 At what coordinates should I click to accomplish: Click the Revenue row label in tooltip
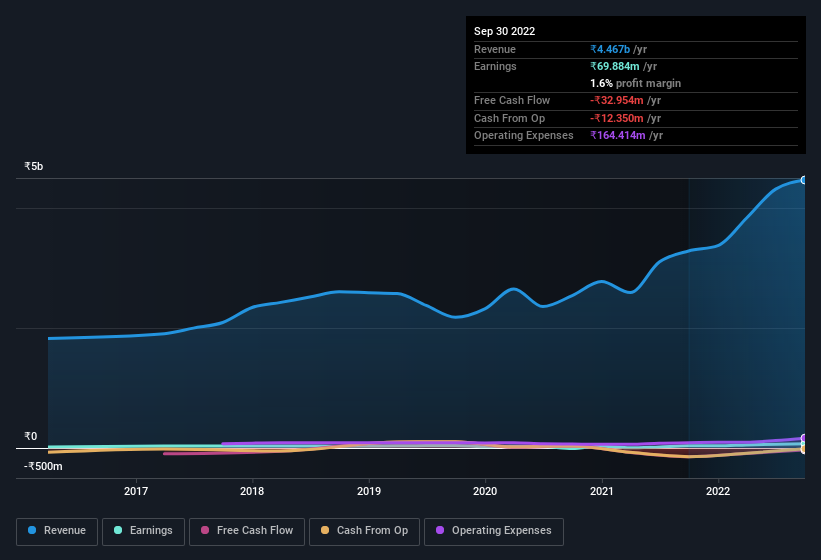point(495,49)
